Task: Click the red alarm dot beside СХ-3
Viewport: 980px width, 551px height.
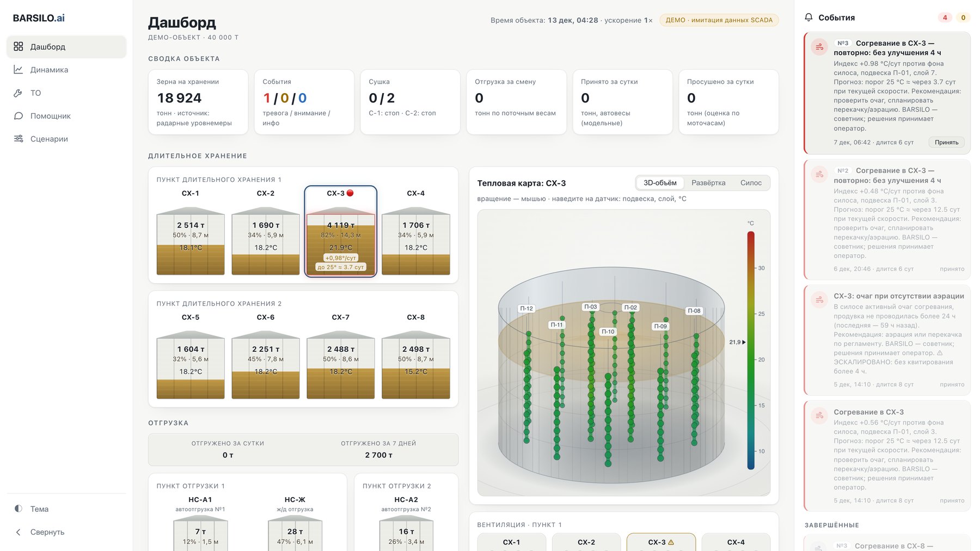Action: [x=350, y=193]
